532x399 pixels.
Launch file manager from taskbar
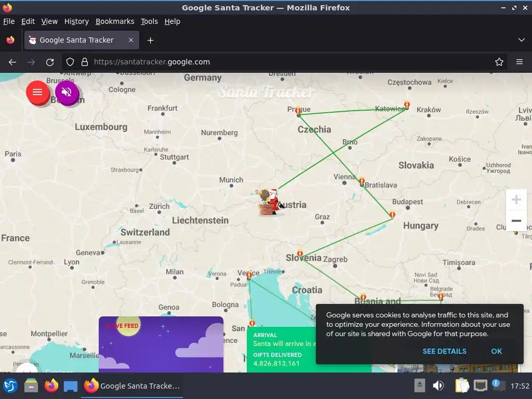pyautogui.click(x=31, y=386)
